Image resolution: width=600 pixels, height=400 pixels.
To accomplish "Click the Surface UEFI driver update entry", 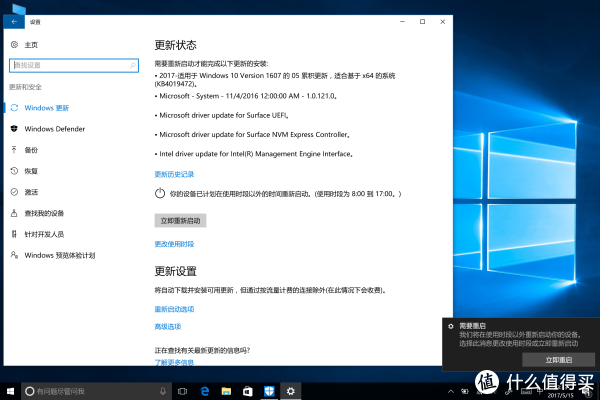I will click(222, 115).
